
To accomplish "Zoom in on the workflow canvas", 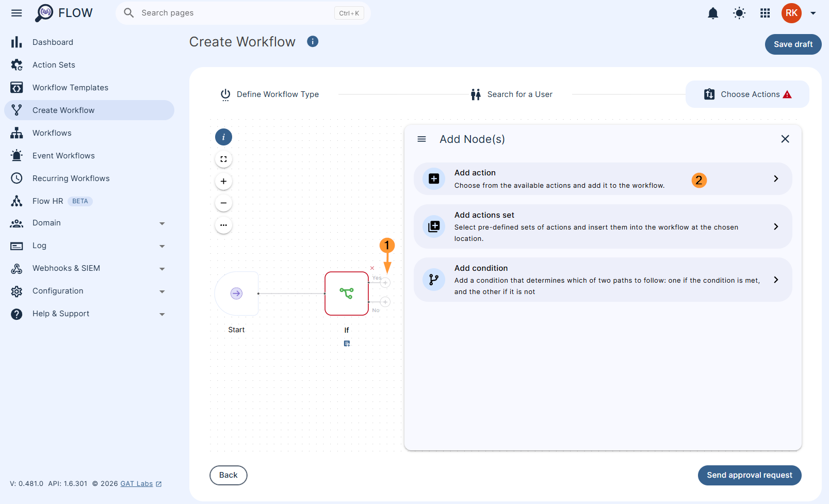I will coord(223,181).
